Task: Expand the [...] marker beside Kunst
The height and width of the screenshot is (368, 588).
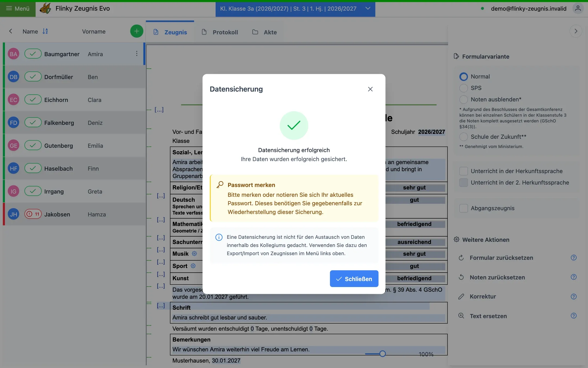Action: [161, 274]
